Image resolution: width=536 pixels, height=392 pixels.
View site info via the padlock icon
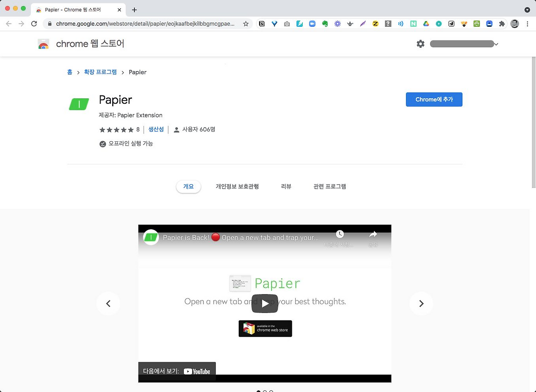pyautogui.click(x=50, y=24)
